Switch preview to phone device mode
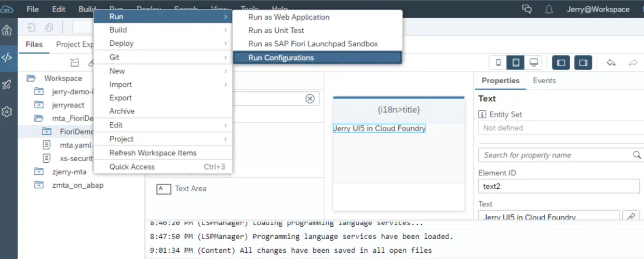This screenshot has height=259, width=644. click(x=499, y=63)
